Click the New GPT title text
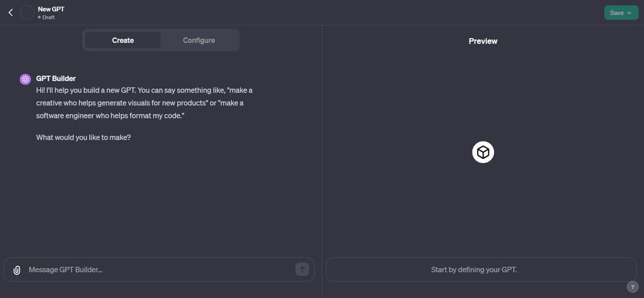 (52, 9)
